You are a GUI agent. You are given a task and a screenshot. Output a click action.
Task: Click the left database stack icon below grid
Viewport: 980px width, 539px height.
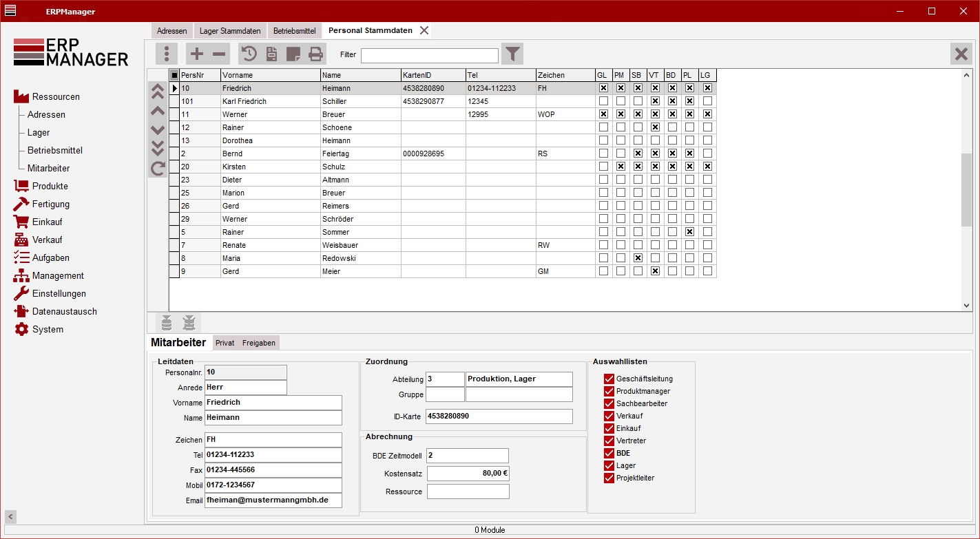tap(166, 322)
